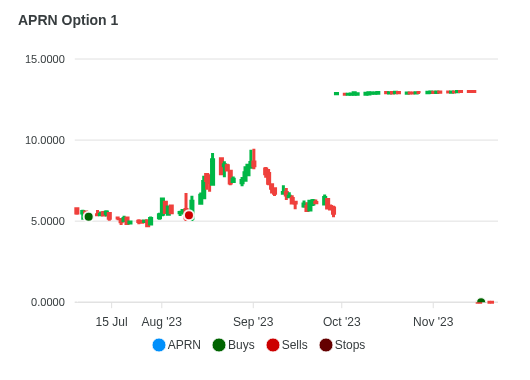
Task: Click the Nov '23 x-axis label
Action: [x=433, y=322]
